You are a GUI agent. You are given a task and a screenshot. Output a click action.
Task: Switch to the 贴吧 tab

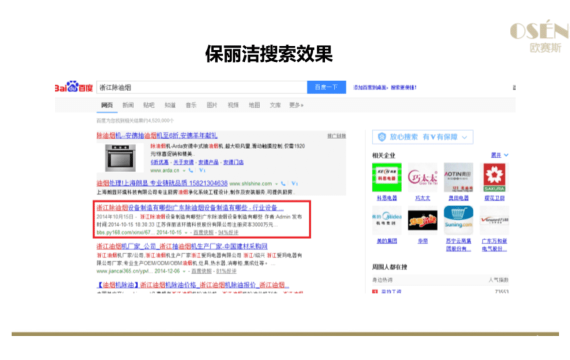(149, 105)
